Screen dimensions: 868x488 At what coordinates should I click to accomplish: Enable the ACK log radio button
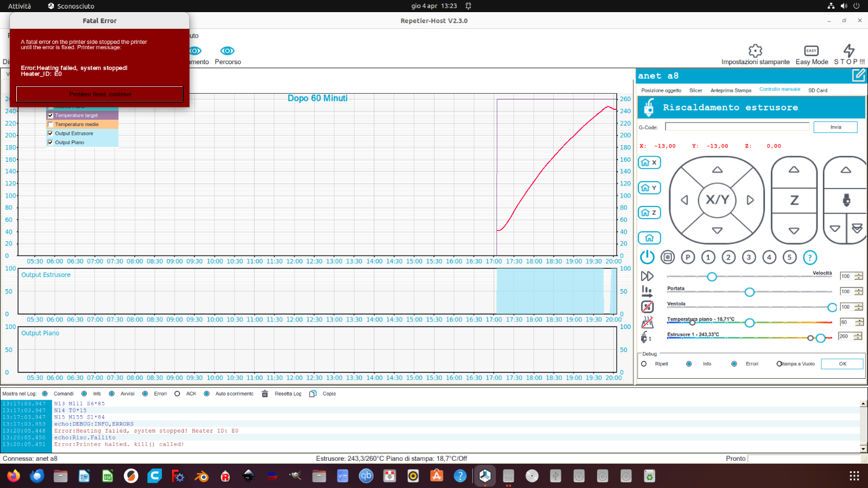[x=177, y=394]
